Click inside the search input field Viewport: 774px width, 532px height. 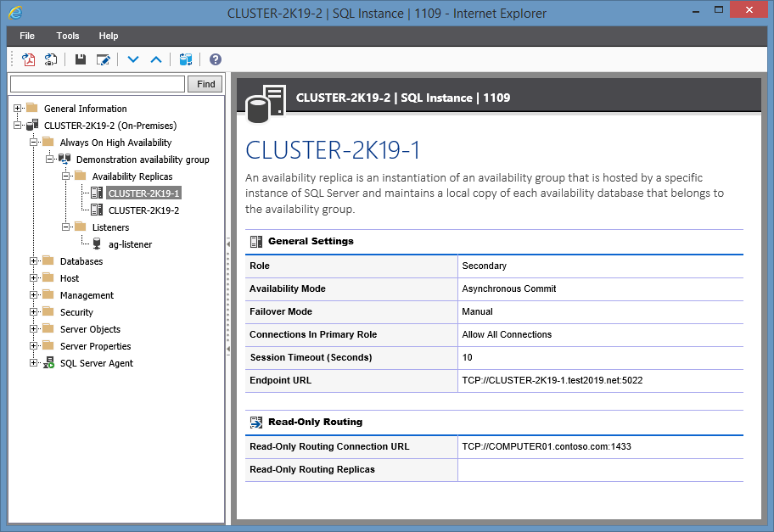tap(96, 83)
